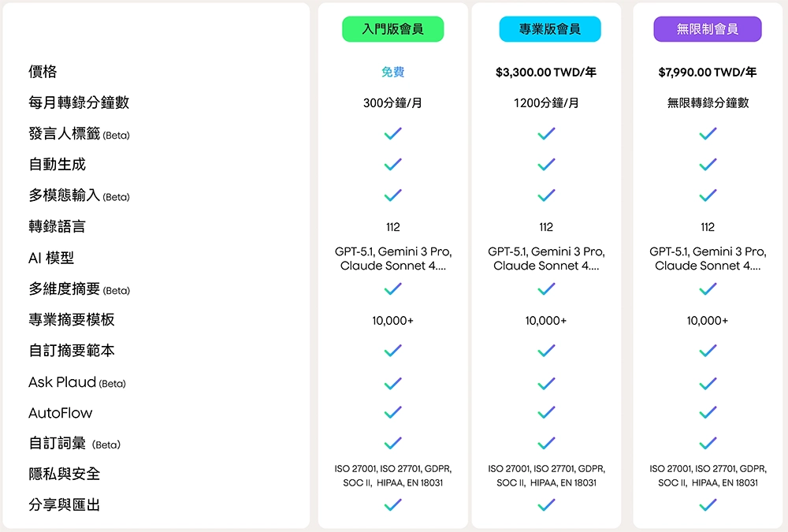Click 自訂摘要範本 checkmark in 專業版 column
This screenshot has width=788, height=532.
[546, 351]
